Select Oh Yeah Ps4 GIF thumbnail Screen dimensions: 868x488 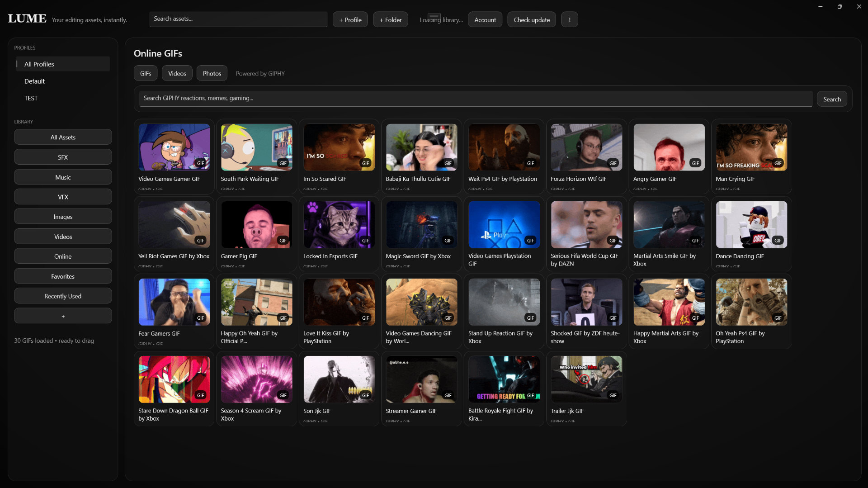pos(751,302)
